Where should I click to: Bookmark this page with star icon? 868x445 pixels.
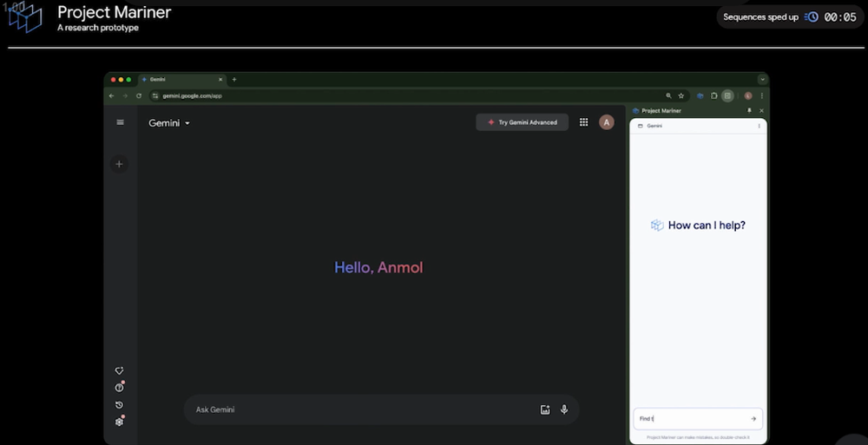coord(681,95)
